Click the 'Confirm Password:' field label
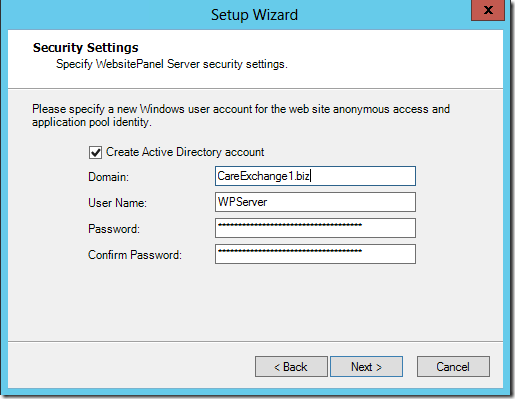This screenshot has height=399, width=515. pyautogui.click(x=135, y=255)
